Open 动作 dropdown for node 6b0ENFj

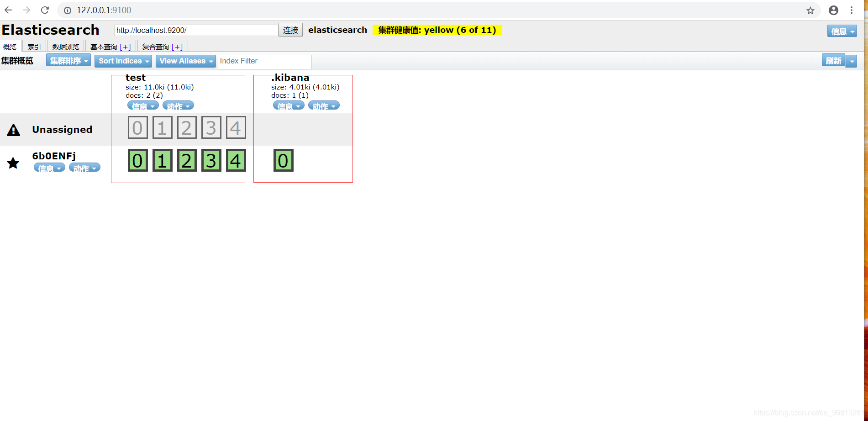pos(84,168)
